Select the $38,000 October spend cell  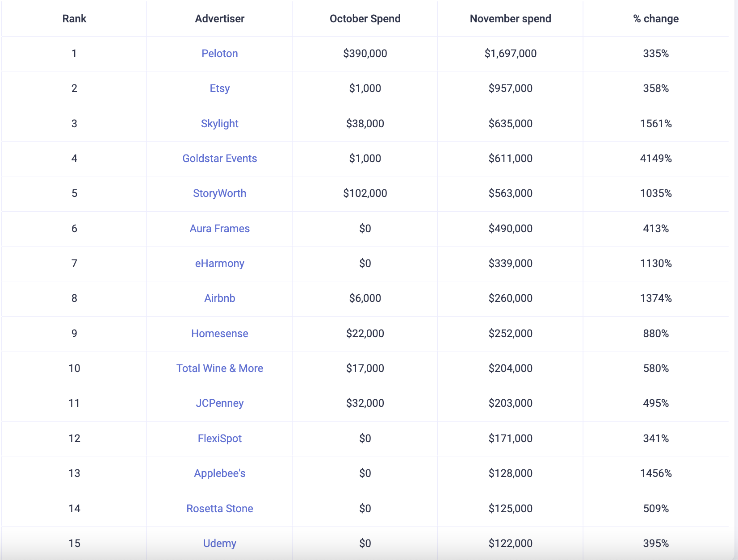pyautogui.click(x=365, y=124)
